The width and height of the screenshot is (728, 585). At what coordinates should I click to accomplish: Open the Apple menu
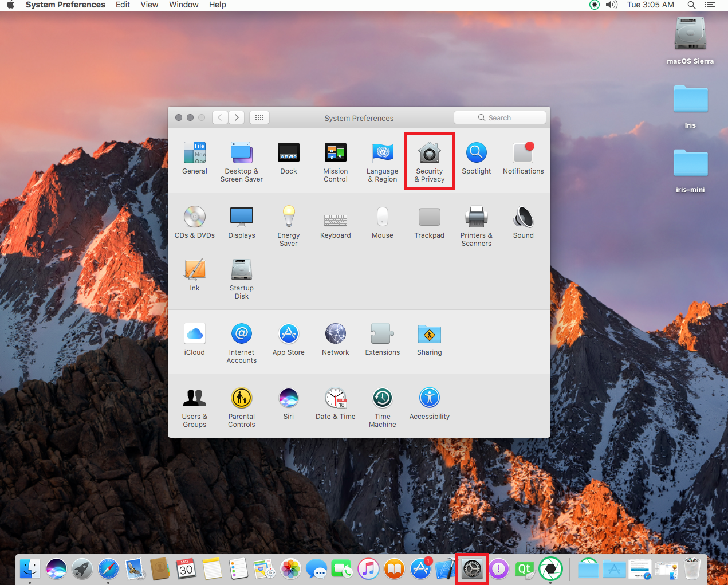click(x=10, y=5)
